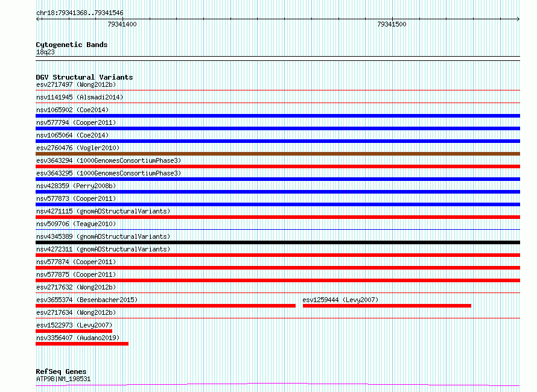Select variant esv1259444 (Levy2007)
Viewport: 537px width, 392px height.
(340, 300)
